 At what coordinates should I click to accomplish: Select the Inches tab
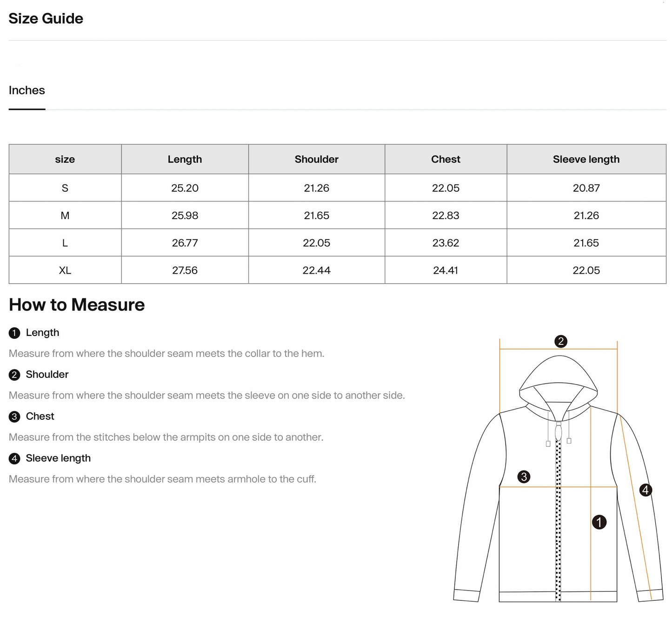(27, 90)
